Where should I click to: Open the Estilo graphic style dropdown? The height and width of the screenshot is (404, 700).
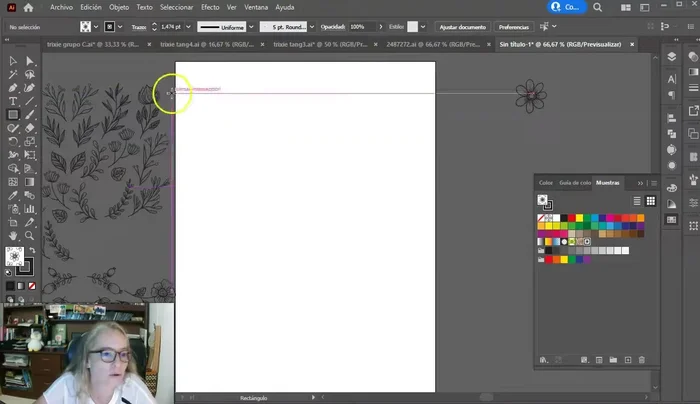point(423,27)
